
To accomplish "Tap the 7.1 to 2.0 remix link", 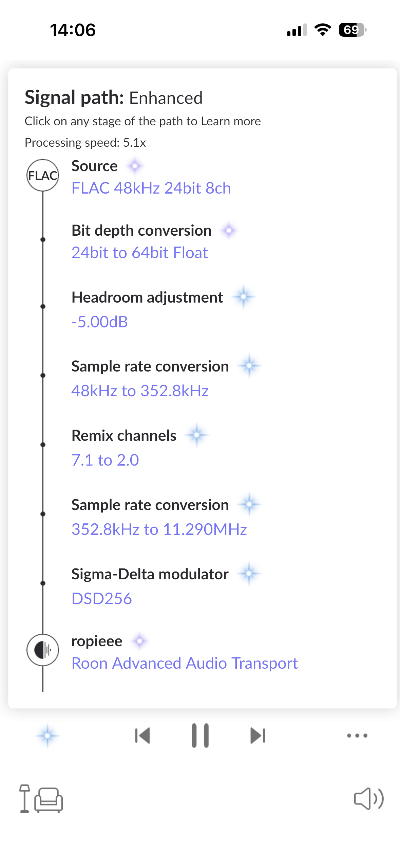I will click(105, 460).
